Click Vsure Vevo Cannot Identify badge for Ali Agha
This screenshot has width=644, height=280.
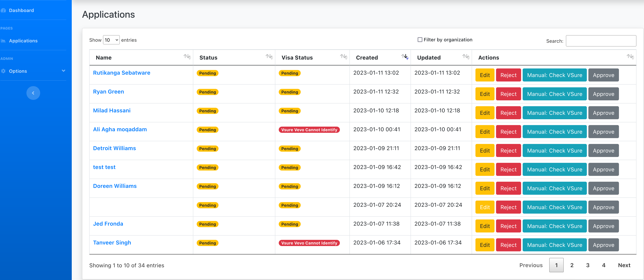click(x=309, y=130)
